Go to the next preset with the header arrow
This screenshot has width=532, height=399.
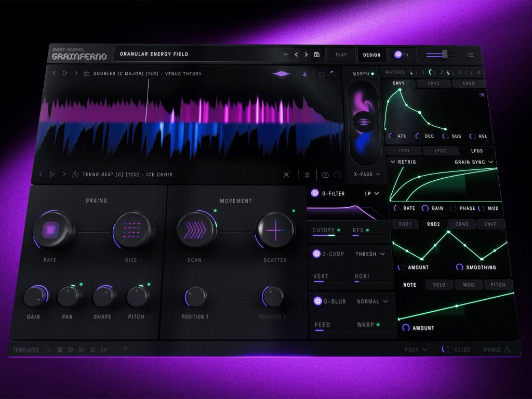click(x=306, y=55)
